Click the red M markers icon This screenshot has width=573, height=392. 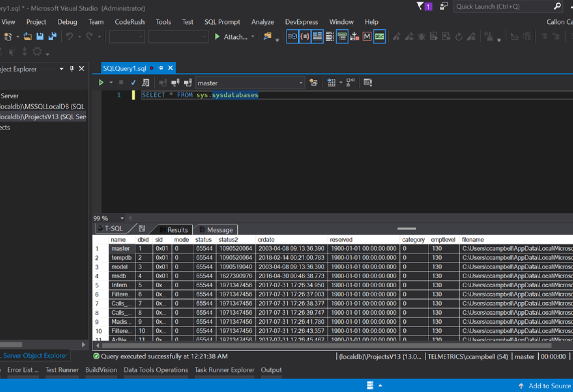click(367, 36)
